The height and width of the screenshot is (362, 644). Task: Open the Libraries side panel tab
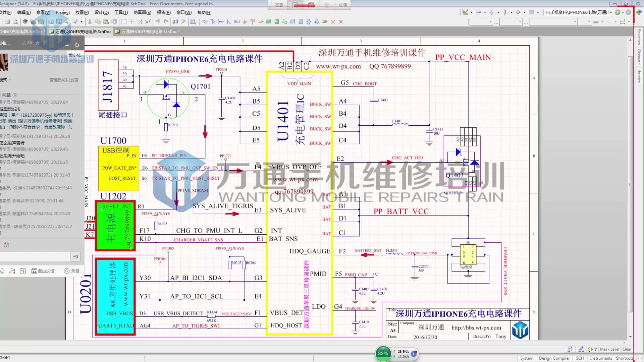pyautogui.click(x=639, y=76)
